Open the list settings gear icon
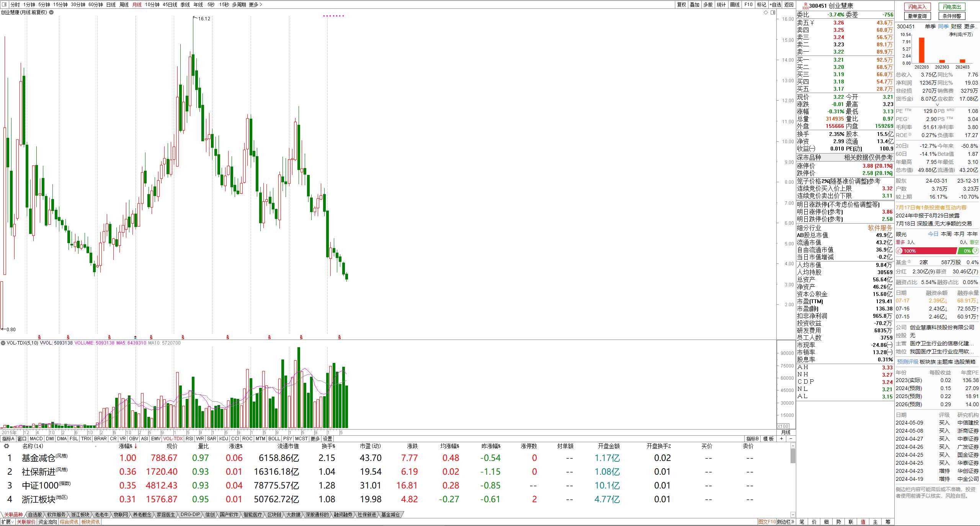The height and width of the screenshot is (526, 980). [6, 446]
